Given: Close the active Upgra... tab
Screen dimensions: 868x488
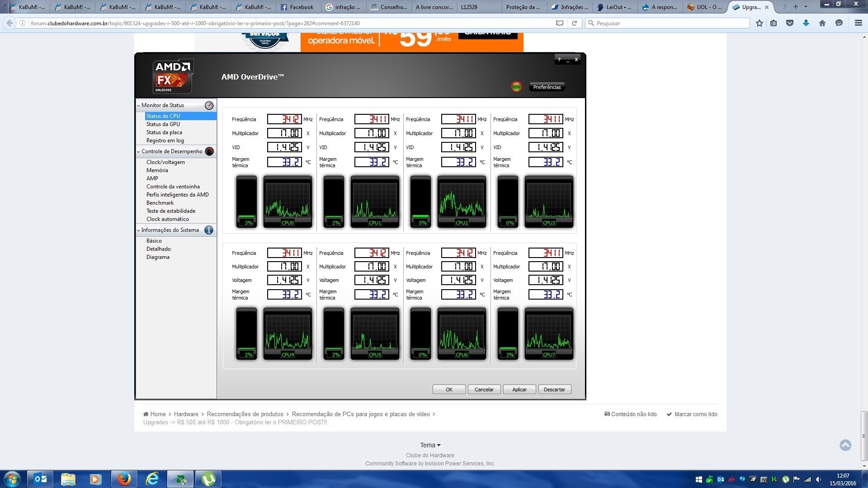Looking at the screenshot, I should point(767,7).
